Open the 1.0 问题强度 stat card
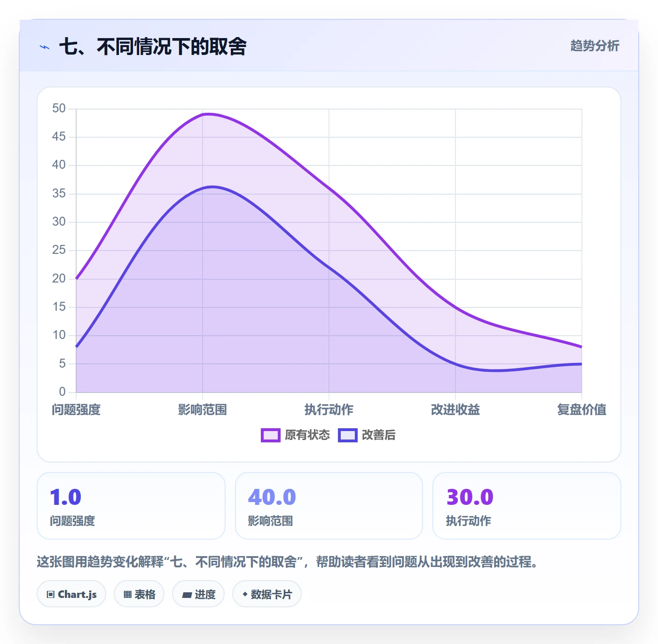 click(x=131, y=506)
